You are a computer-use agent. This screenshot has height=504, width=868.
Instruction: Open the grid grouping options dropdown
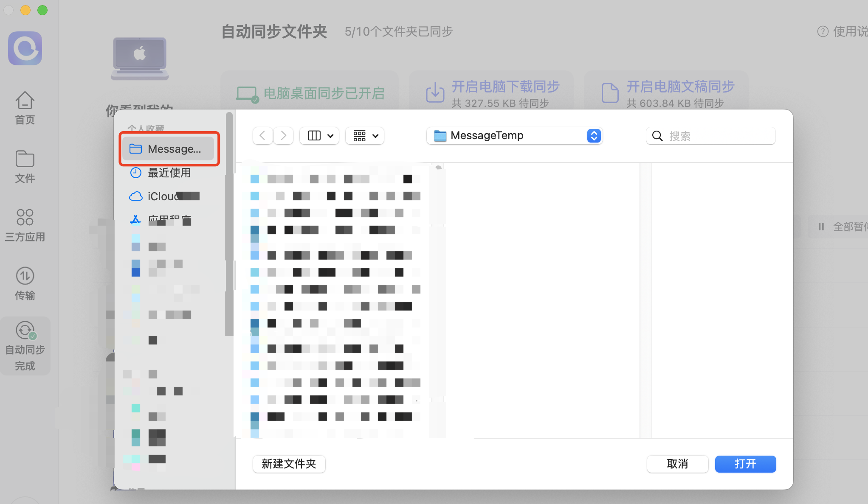[x=365, y=136]
